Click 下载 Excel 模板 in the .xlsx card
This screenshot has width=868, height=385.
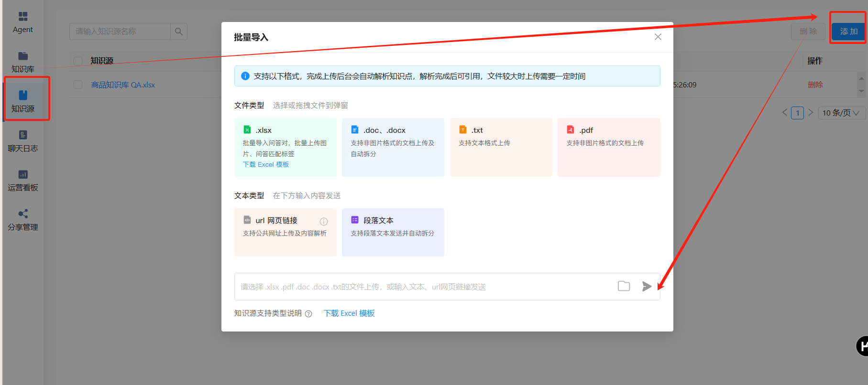(266, 164)
